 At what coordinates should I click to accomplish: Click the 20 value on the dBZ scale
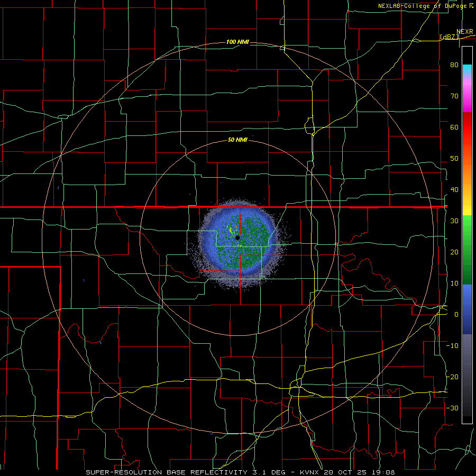[x=454, y=252]
